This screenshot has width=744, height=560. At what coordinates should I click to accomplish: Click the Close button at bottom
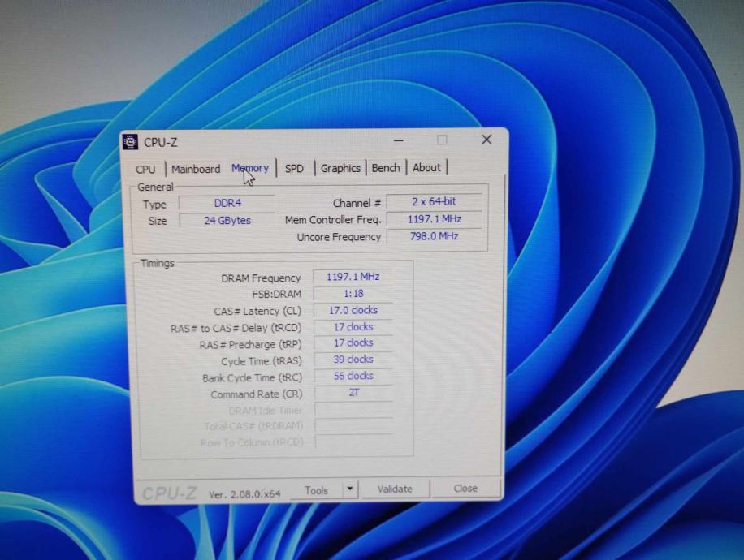[x=465, y=488]
